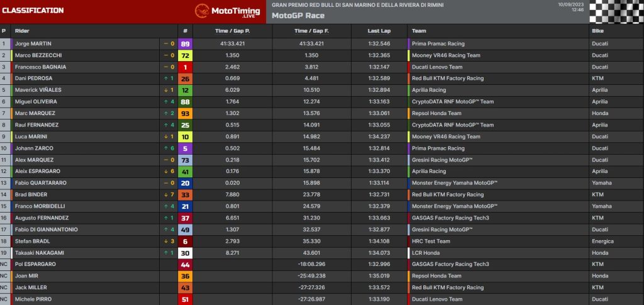Select Jorge Martin's number 89 badge
This screenshot has height=305, width=644.
point(185,44)
